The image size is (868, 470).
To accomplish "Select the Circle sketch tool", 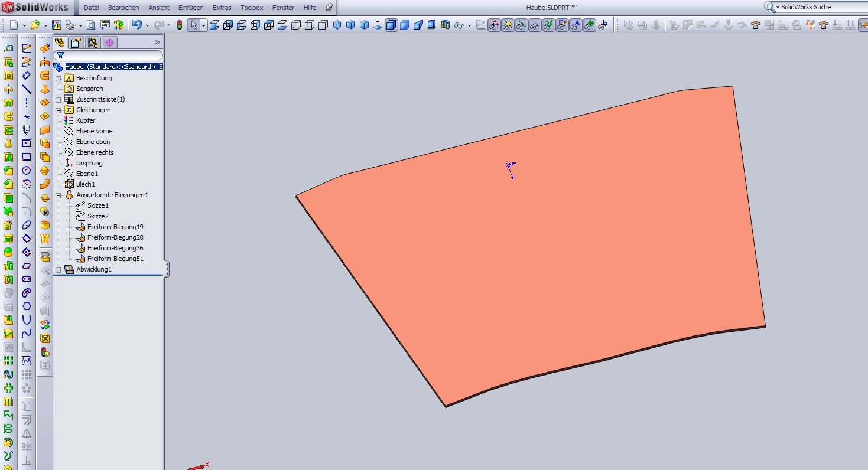I will point(27,171).
